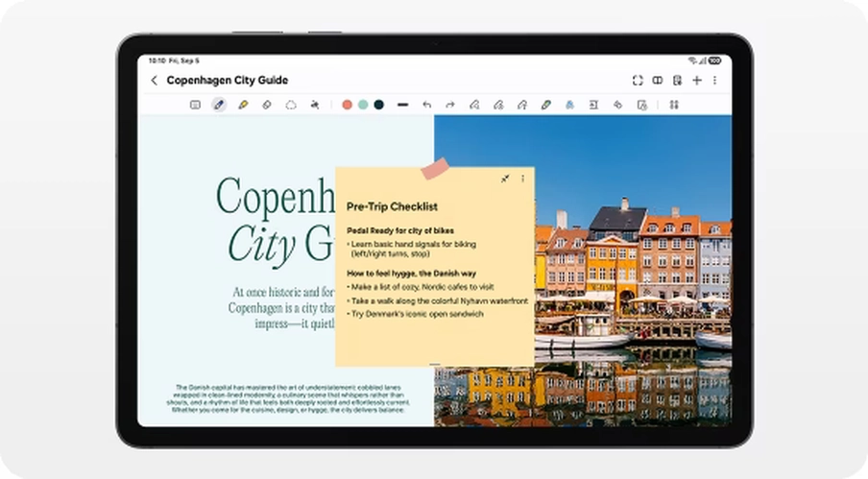Activate the Lasso selection tool
Image resolution: width=868 pixels, height=479 pixels.
[x=291, y=105]
